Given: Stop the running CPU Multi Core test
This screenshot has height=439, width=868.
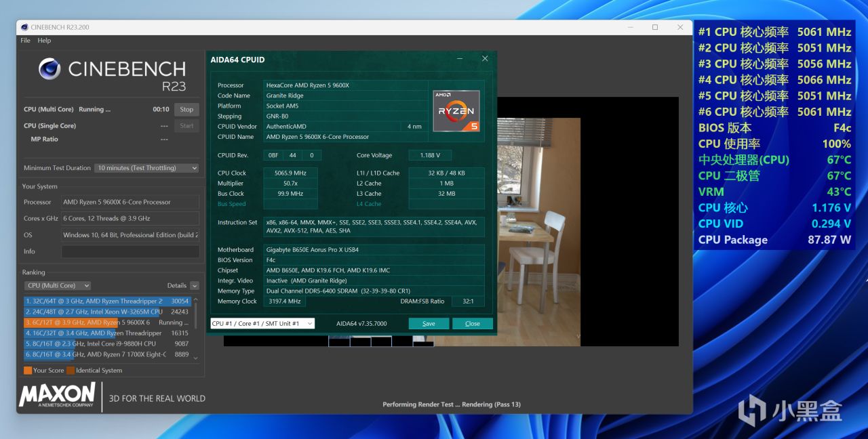Looking at the screenshot, I should tap(186, 109).
